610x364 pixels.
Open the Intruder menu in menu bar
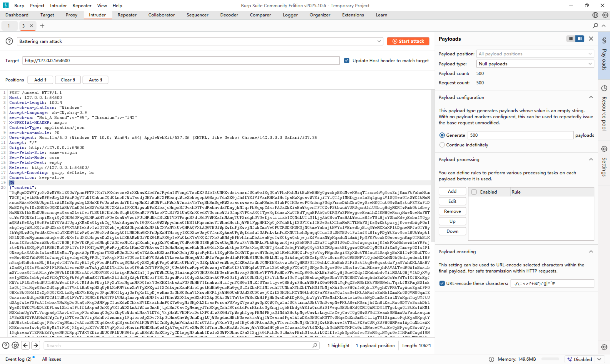coord(58,5)
